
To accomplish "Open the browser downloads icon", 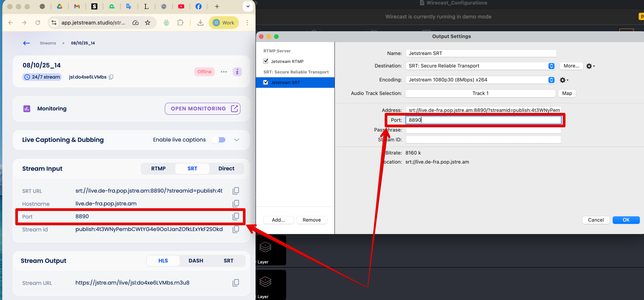I will point(200,23).
